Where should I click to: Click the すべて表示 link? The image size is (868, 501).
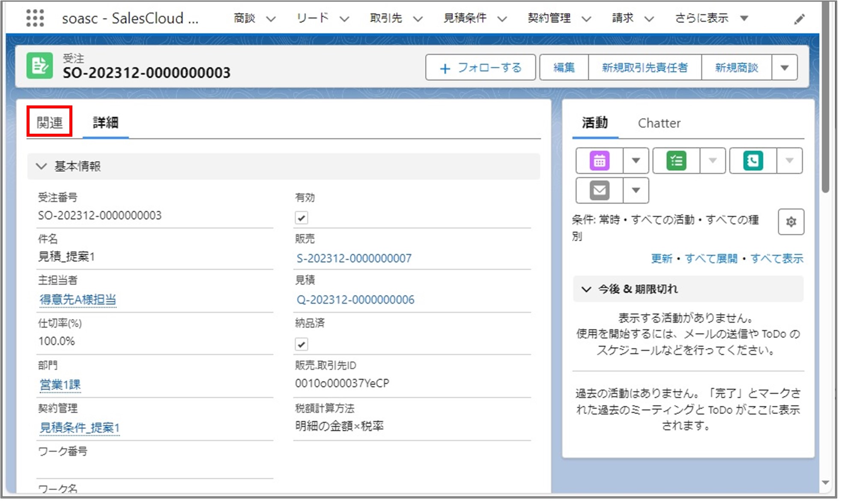click(777, 258)
